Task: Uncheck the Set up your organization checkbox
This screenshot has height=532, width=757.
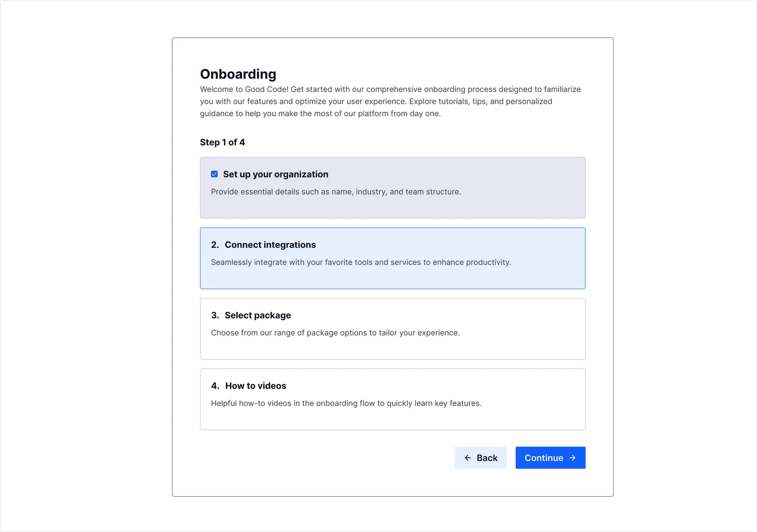Action: pos(215,174)
